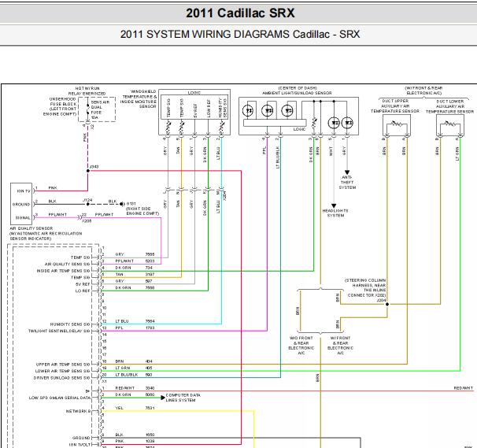Image resolution: width=477 pixels, height=448 pixels.
Task: Click the "LT BLU/BLK" wire colour label at pin 20
Action: click(x=127, y=375)
